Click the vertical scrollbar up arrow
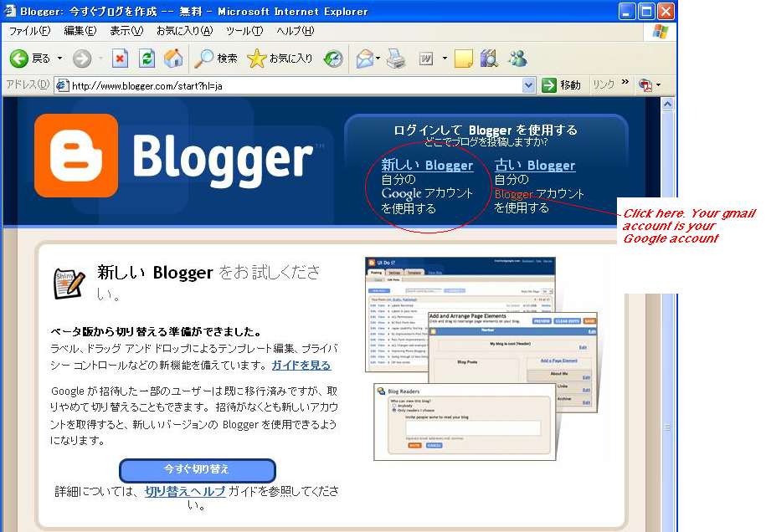Viewport: 766px width, 532px height. click(x=667, y=104)
